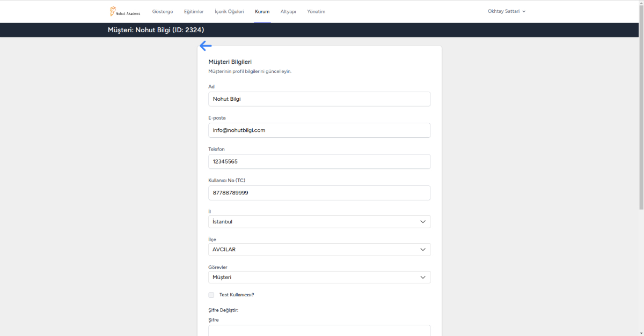Click chevron arrow in Görevler dropdown
The image size is (644, 336).
(x=423, y=278)
